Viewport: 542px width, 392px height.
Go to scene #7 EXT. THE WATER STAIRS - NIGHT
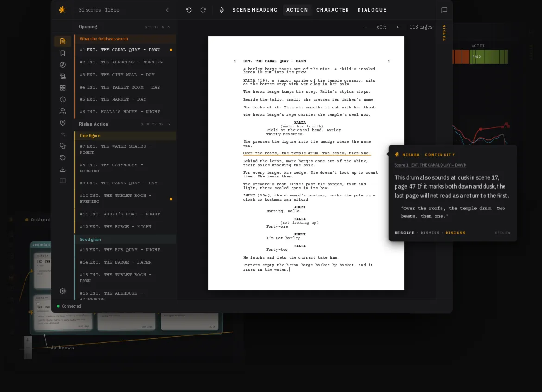pyautogui.click(x=125, y=149)
